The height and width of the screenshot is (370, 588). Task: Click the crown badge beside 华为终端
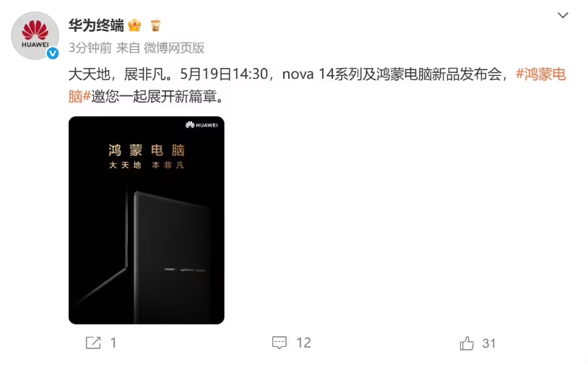134,25
